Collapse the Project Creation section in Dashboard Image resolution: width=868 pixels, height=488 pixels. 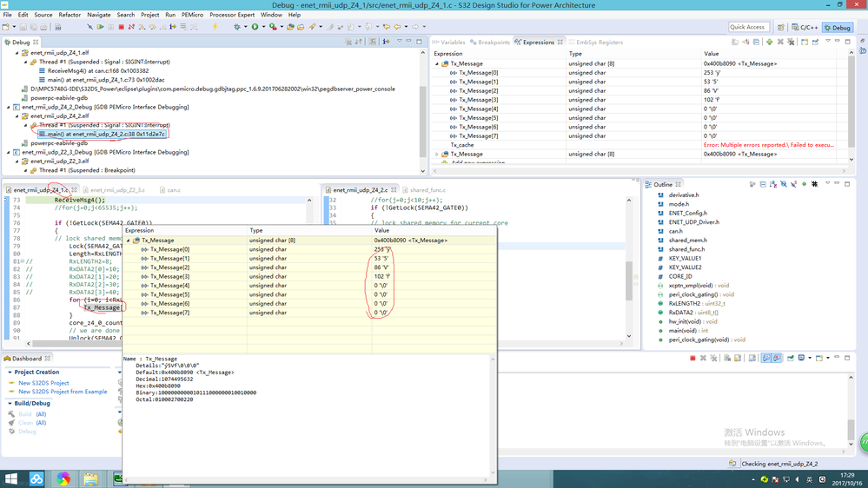pyautogui.click(x=10, y=373)
